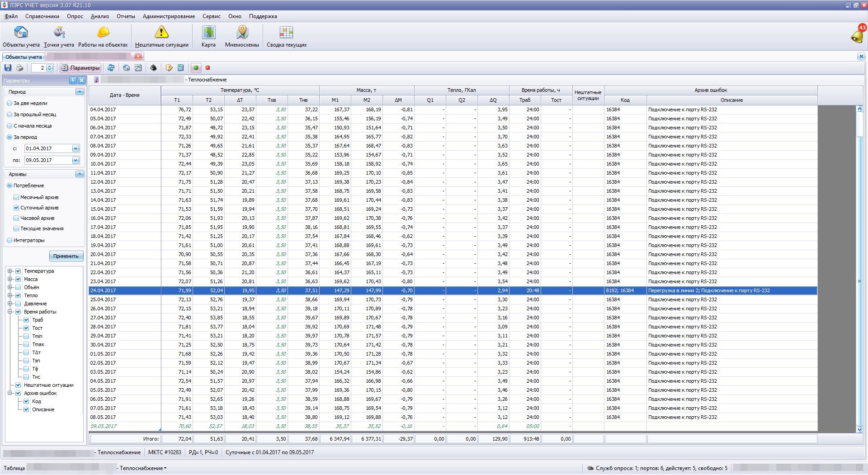Enable the Tmin checkbox
This screenshot has height=475, width=868.
[26, 336]
